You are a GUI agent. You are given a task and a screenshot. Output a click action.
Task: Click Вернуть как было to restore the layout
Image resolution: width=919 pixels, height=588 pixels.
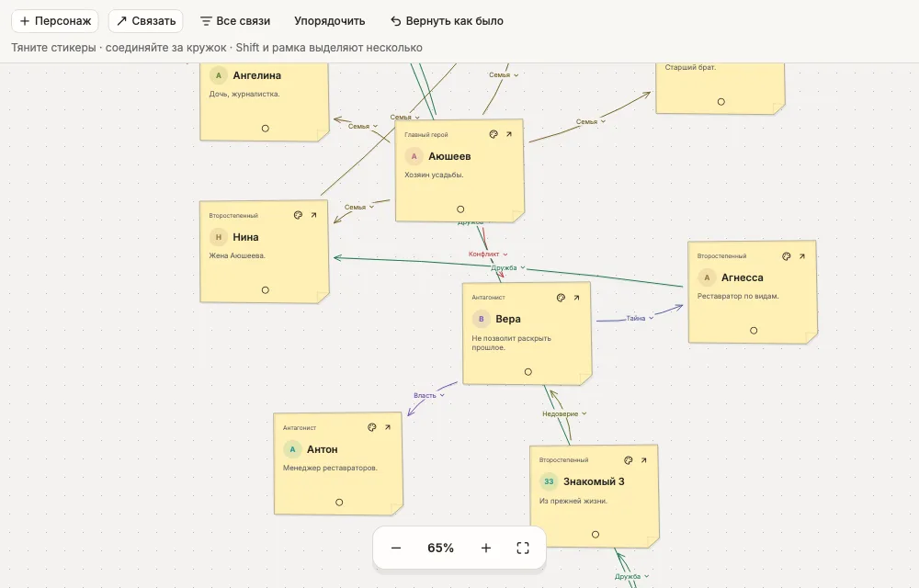point(447,21)
